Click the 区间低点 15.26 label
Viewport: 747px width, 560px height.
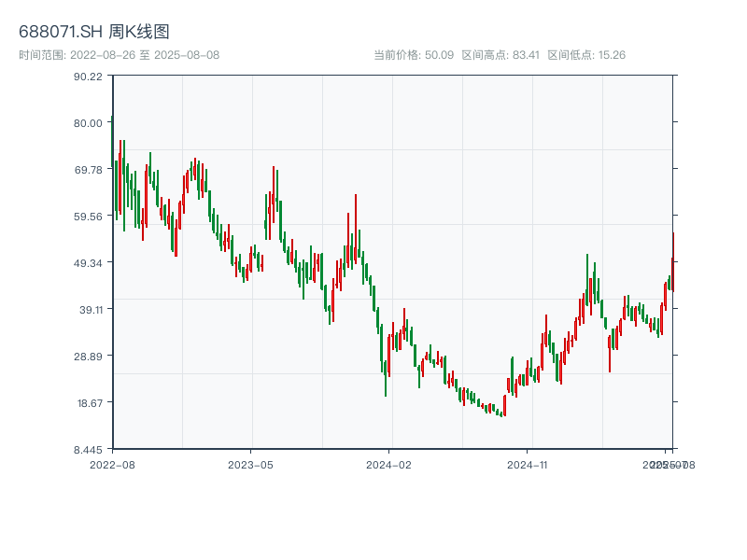[586, 55]
